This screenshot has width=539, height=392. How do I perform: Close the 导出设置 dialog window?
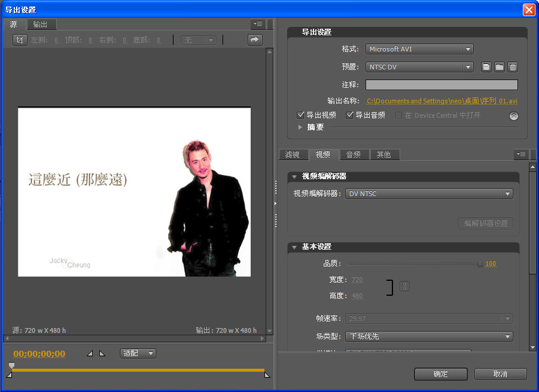[x=529, y=10]
